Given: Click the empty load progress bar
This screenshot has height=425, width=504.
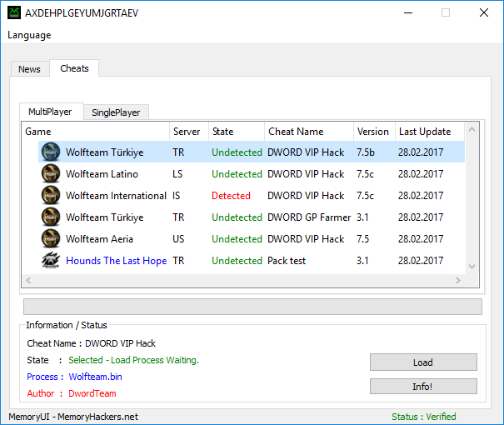Looking at the screenshot, I should [252, 307].
